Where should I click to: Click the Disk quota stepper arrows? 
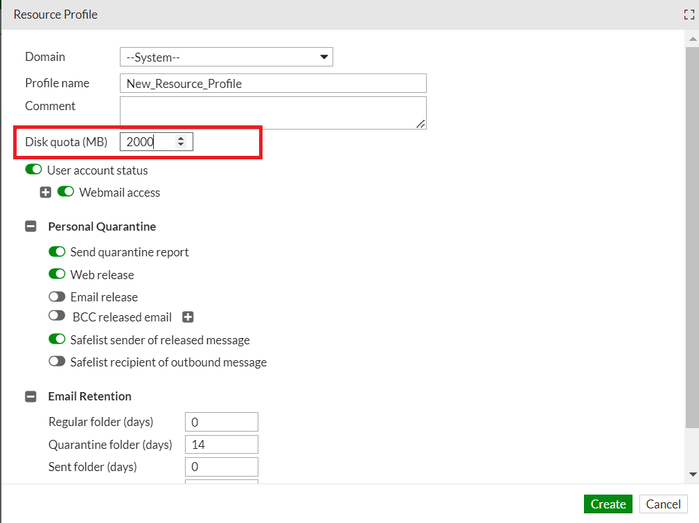tap(180, 142)
